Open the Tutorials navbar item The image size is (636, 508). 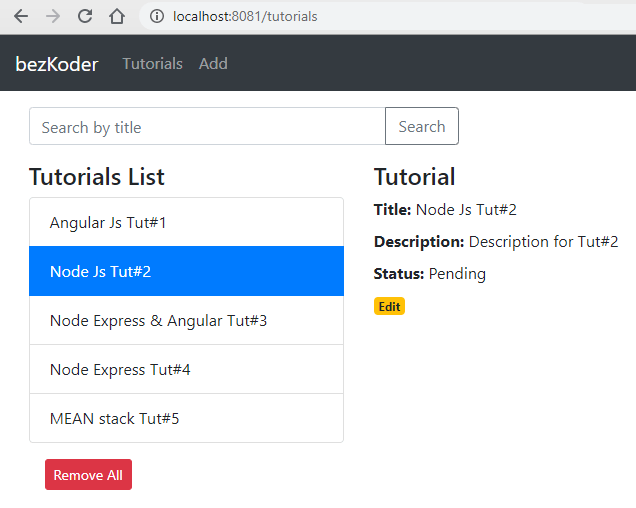pyautogui.click(x=153, y=64)
